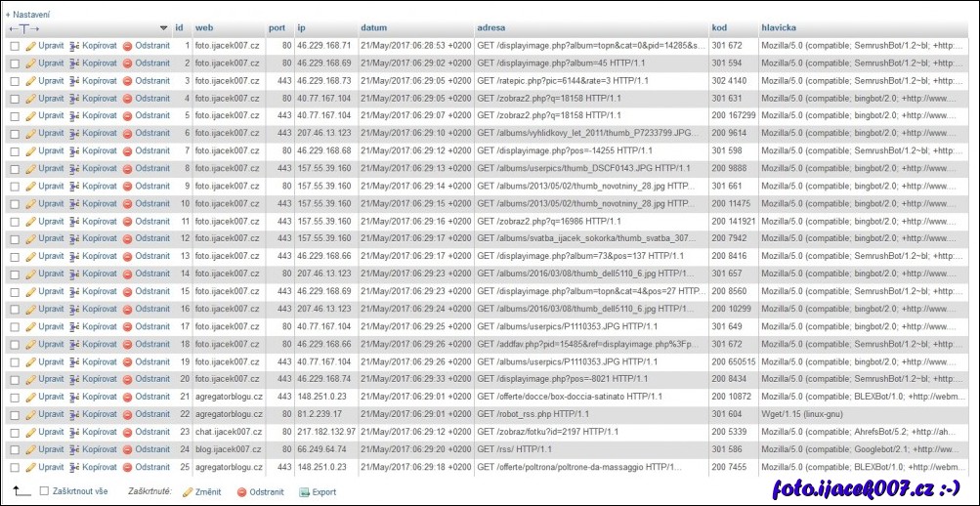Click the id cell of row 20

[184, 380]
